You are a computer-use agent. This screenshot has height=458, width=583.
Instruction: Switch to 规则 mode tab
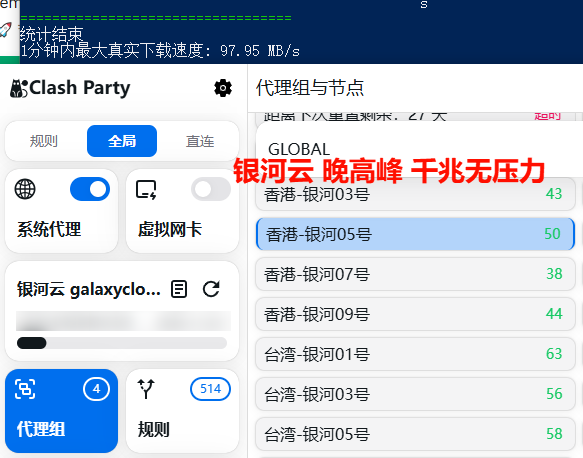44,141
